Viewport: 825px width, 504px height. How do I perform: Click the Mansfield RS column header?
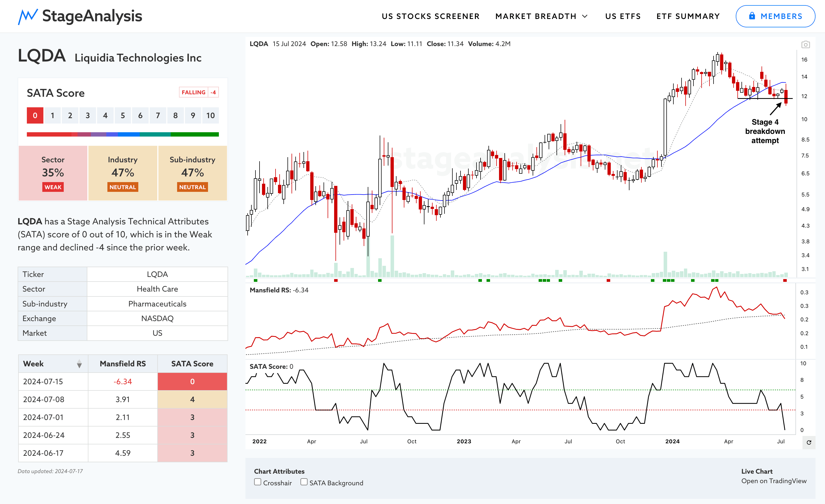(x=123, y=364)
